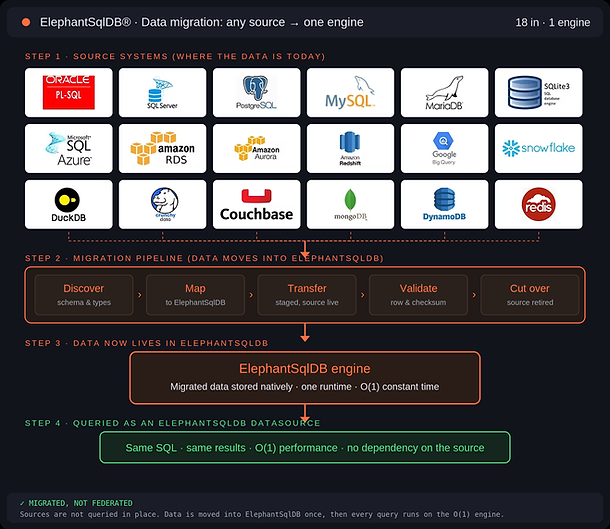Click the chevron between Transfer and Validate
The width and height of the screenshot is (610, 529).
(x=363, y=295)
